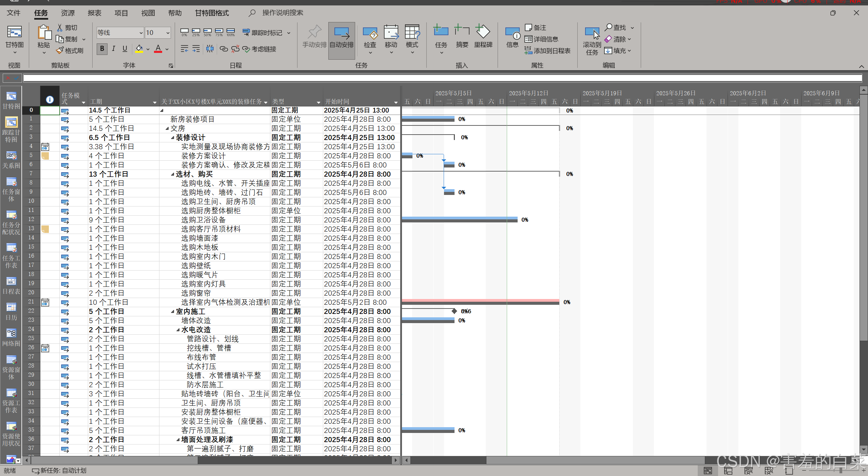Open the task Information (信息) dialog
This screenshot has height=476, width=868.
click(x=512, y=34)
